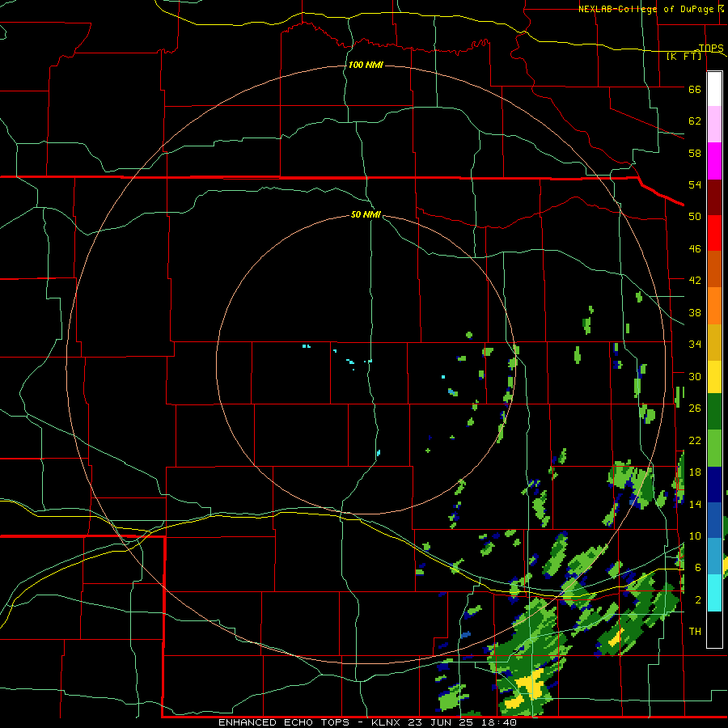
Task: Click the 18:40 timestamp
Action: (x=501, y=722)
